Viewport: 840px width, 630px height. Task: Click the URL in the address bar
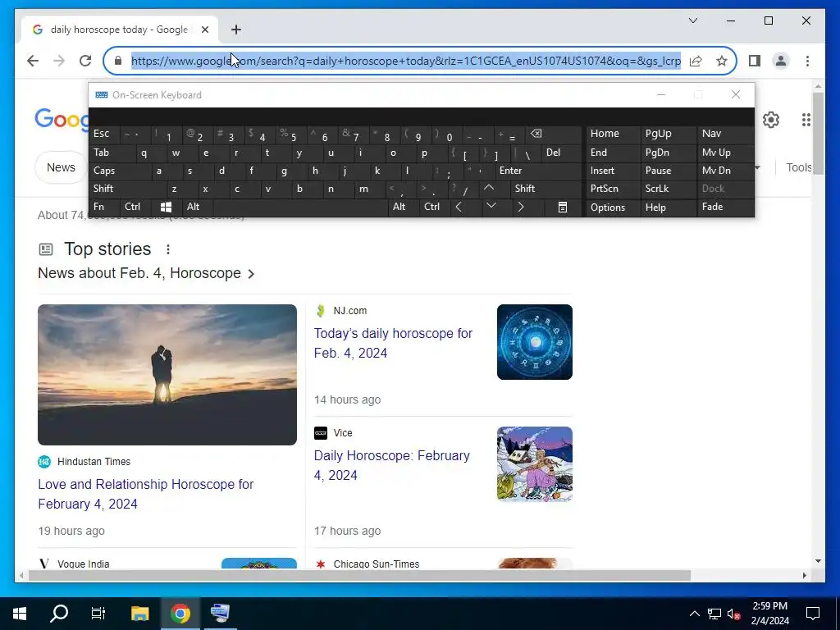[x=406, y=61]
